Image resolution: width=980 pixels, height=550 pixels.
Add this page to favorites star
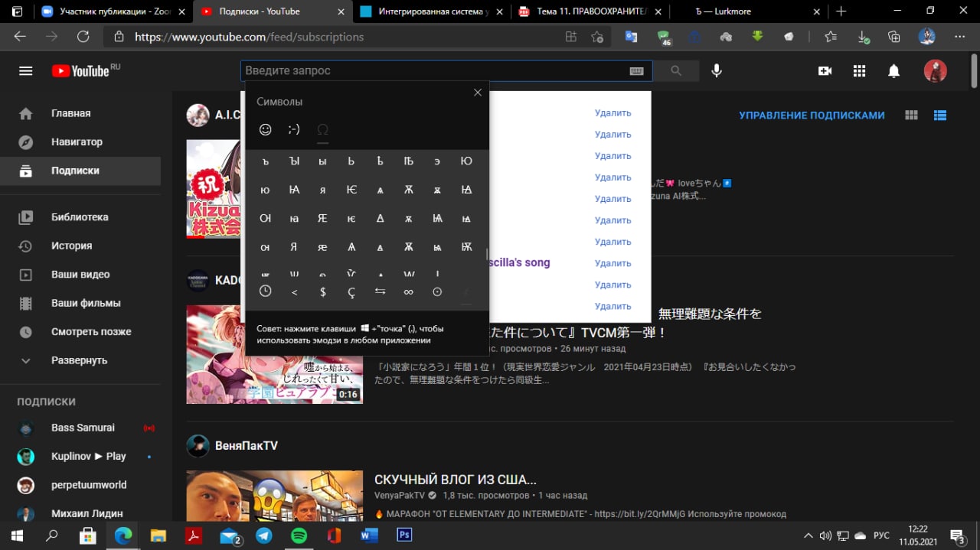[x=597, y=37]
